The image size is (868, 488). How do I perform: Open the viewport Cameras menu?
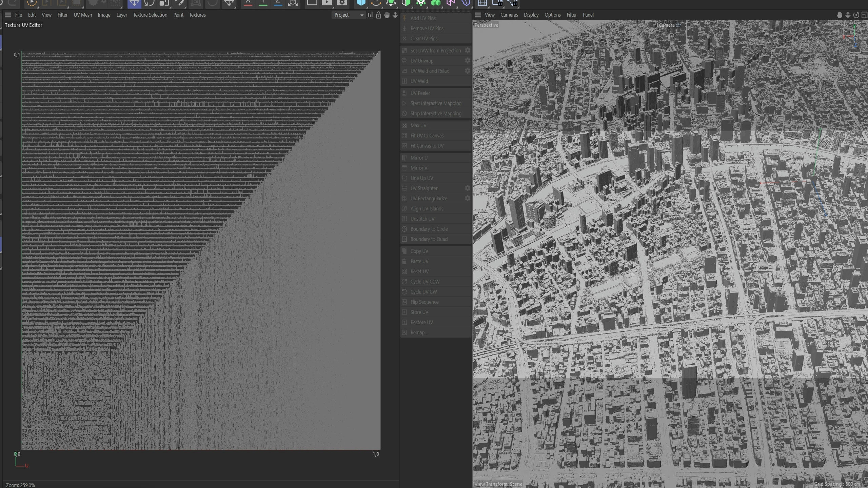pos(509,15)
